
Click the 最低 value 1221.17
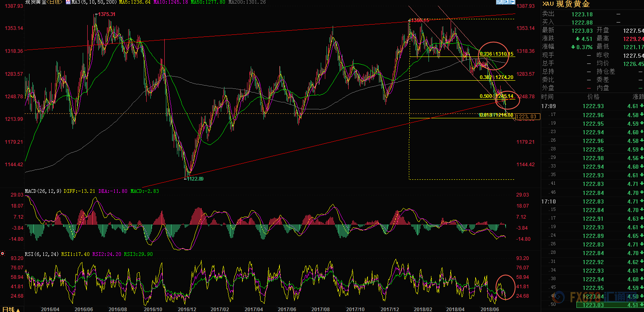pyautogui.click(x=633, y=47)
